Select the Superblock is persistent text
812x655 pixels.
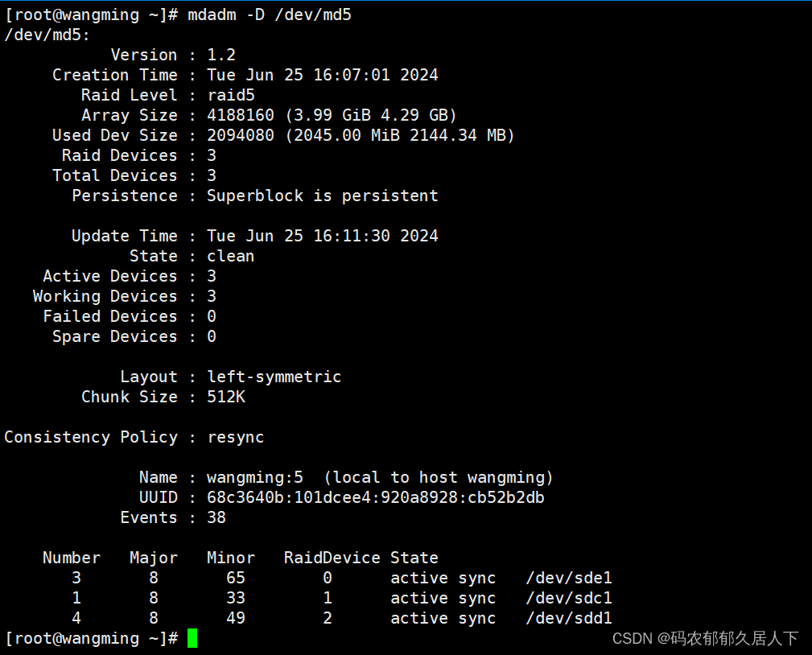pyautogui.click(x=322, y=195)
